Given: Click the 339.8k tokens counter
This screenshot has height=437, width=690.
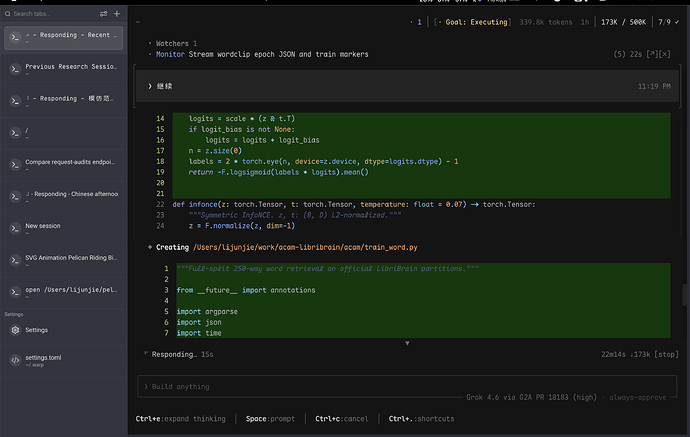Looking at the screenshot, I should click(x=546, y=22).
